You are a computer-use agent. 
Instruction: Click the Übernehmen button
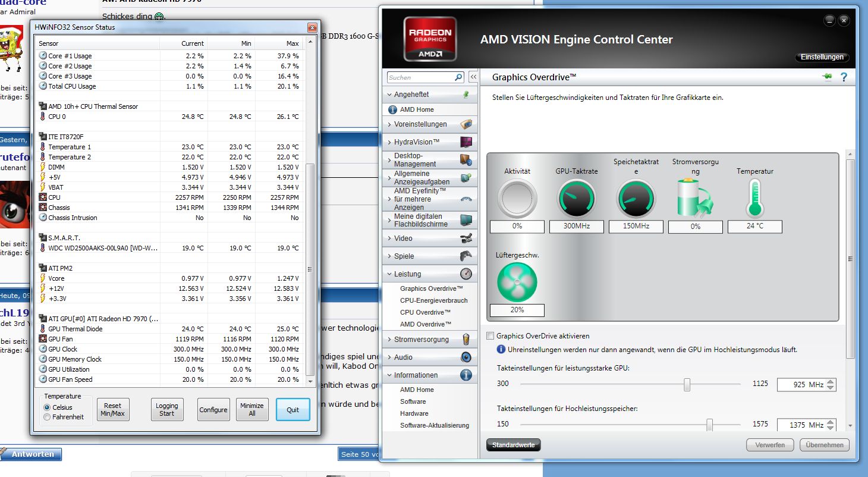825,445
